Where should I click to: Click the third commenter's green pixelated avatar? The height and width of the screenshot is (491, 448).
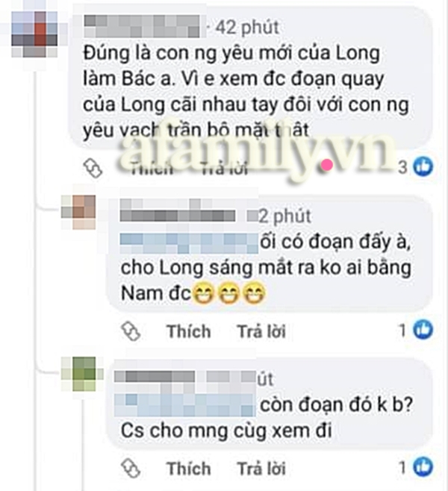tap(82, 374)
